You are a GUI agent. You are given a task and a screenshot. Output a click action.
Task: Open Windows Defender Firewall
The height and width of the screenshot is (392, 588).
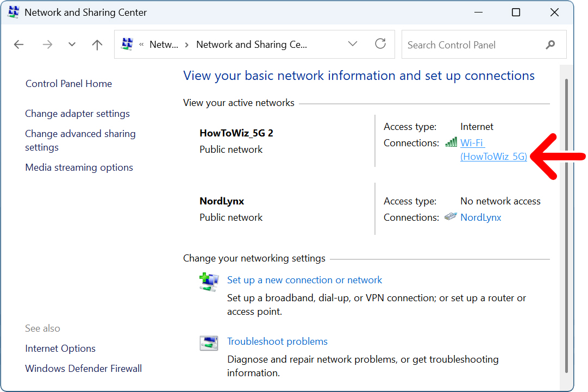click(83, 368)
